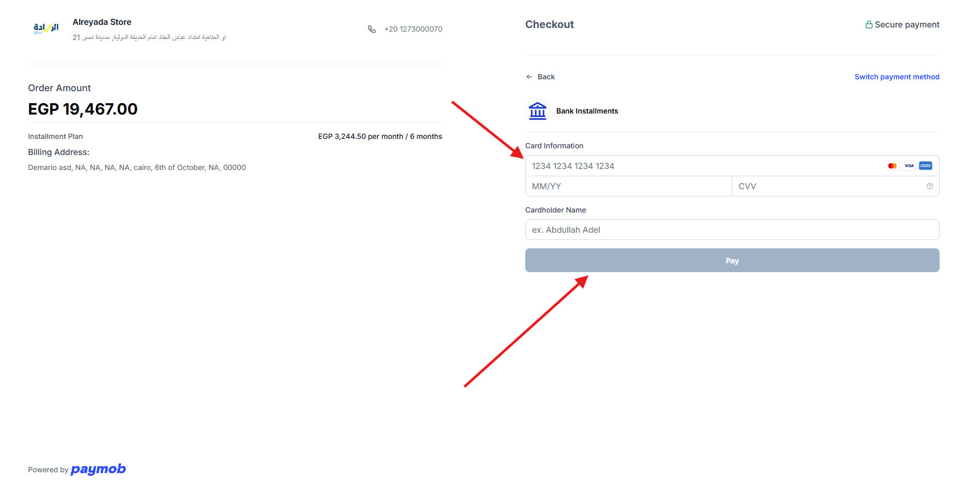The height and width of the screenshot is (480, 980).
Task: Click the Back arrow icon
Action: [529, 77]
